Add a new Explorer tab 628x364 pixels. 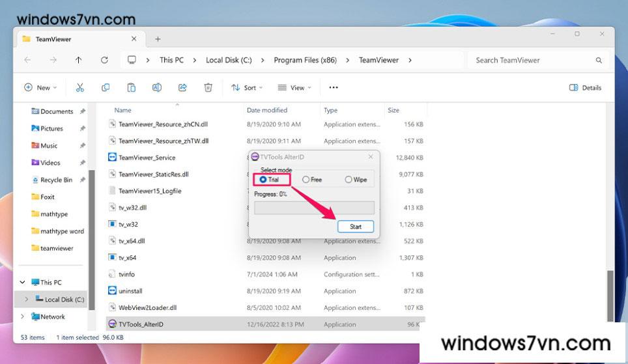click(x=158, y=39)
